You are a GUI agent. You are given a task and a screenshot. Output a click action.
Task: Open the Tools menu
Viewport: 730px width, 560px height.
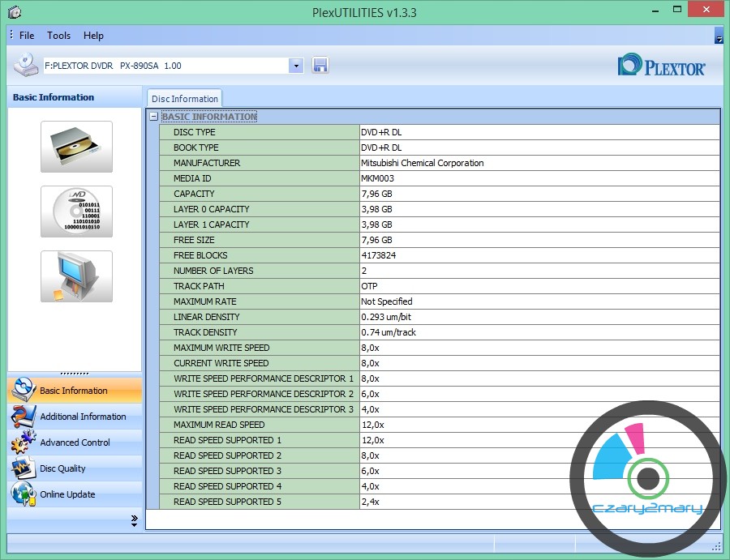pyautogui.click(x=58, y=36)
